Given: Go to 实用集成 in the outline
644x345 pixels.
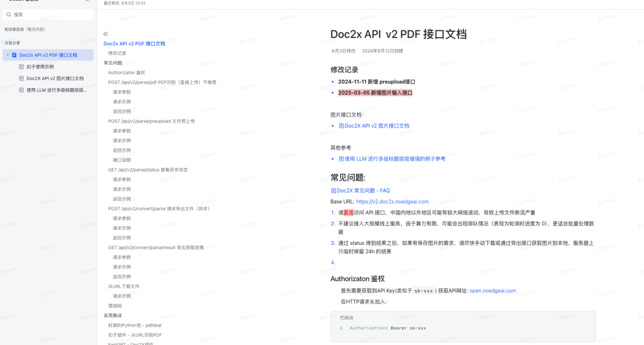Looking at the screenshot, I should (113, 315).
